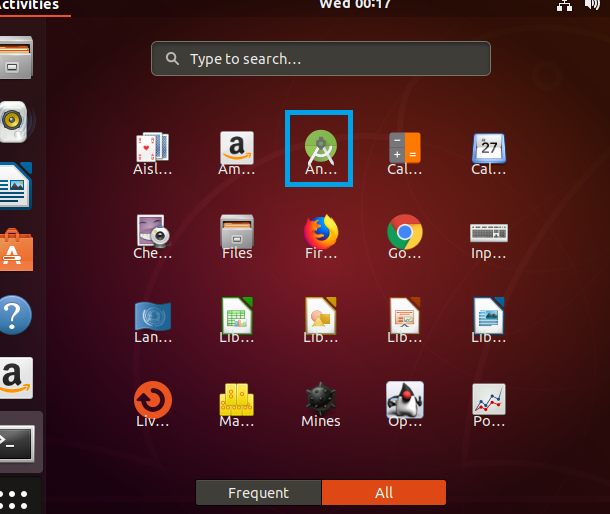
Task: Open Amazon from the dock
Action: (16, 377)
